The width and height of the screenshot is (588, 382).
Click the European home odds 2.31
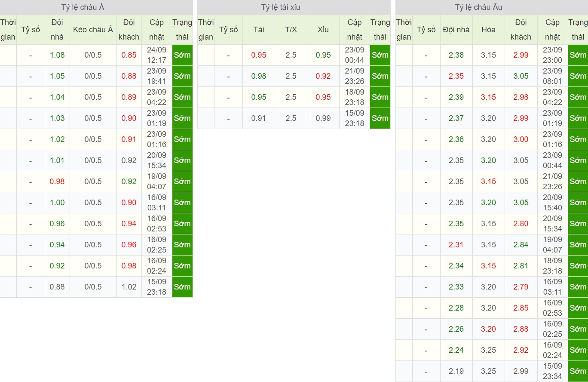(456, 245)
